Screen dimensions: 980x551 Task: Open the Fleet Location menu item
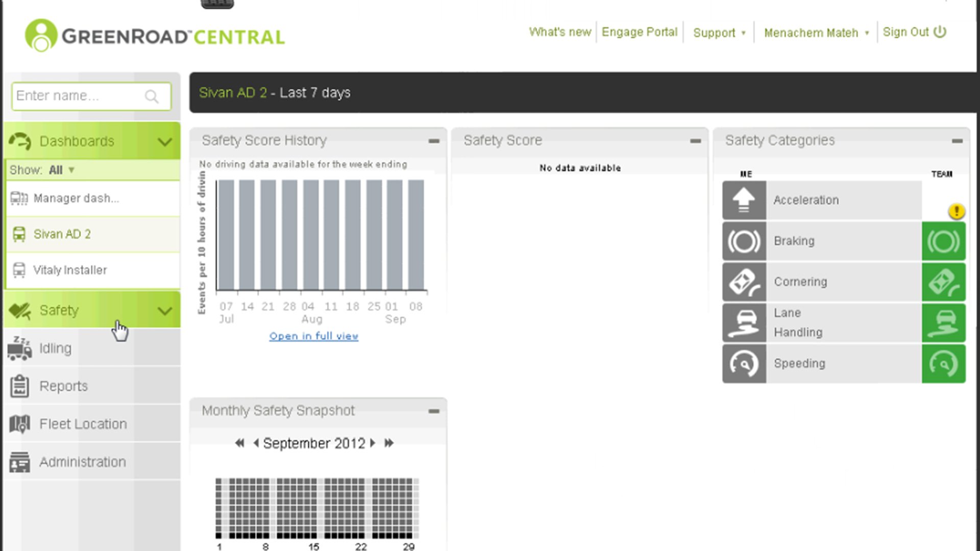(x=83, y=424)
